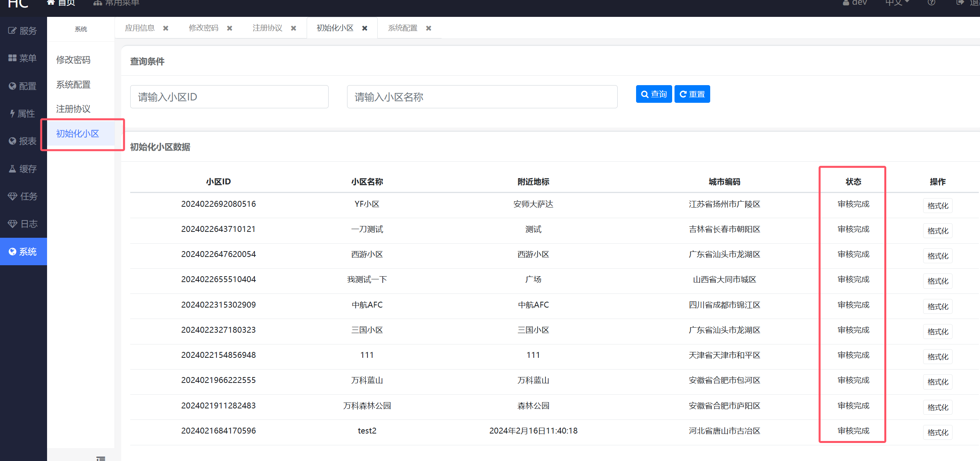Close the 初始化小区 tab
This screenshot has height=461, width=980.
coord(365,28)
